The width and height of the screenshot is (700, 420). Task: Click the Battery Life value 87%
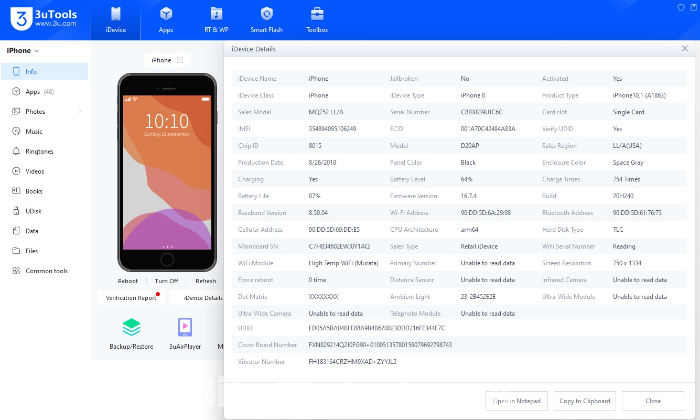coord(314,196)
